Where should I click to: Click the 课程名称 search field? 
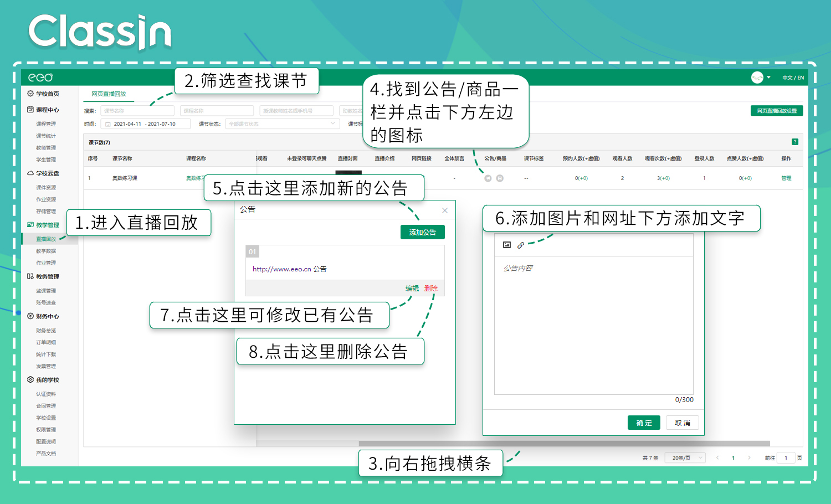click(217, 111)
